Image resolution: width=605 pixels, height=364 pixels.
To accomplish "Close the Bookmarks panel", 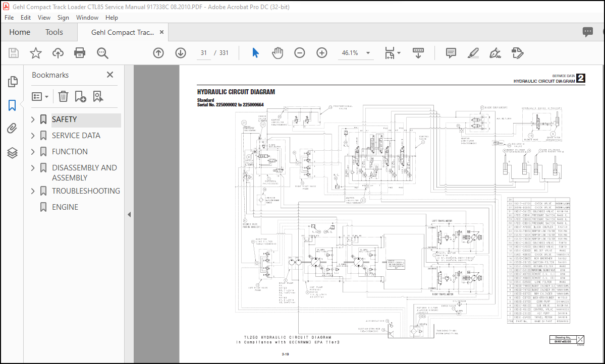I will click(110, 75).
